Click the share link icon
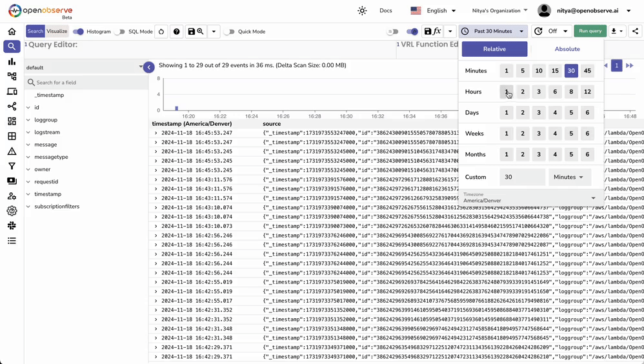The image size is (644, 364). pos(635,31)
